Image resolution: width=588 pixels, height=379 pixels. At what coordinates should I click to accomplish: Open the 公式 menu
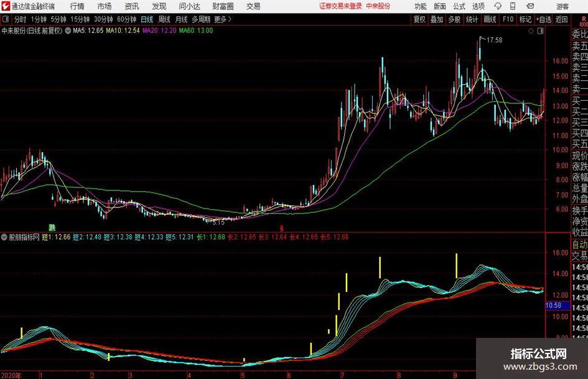[459, 6]
